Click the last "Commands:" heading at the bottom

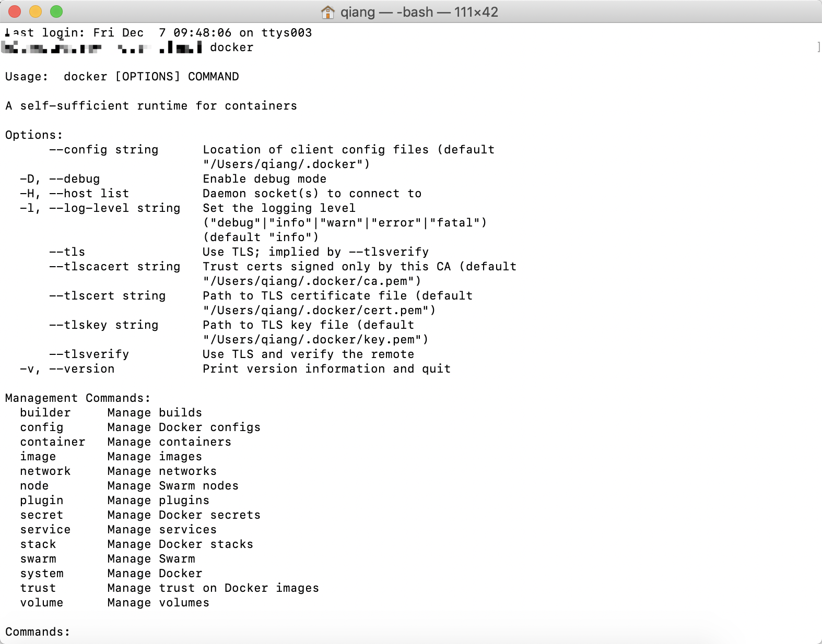pos(38,631)
